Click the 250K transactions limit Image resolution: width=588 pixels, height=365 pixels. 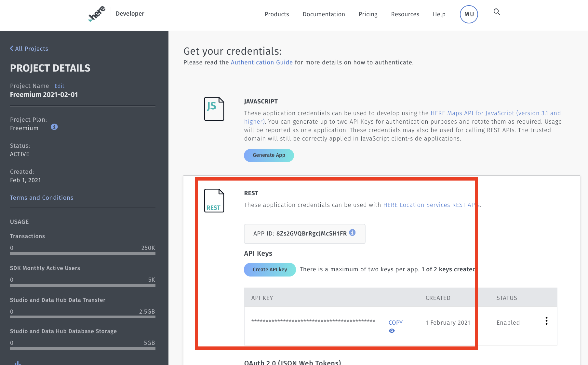148,248
